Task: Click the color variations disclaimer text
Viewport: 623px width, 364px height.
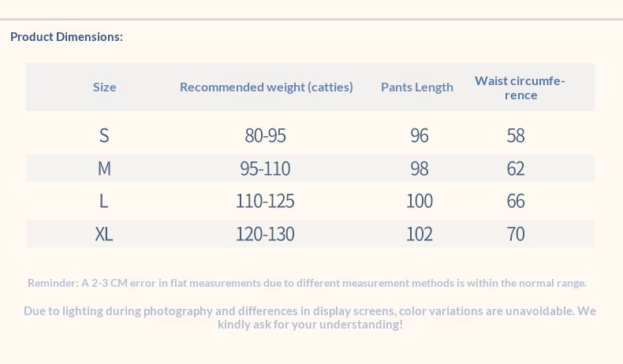Action: pos(310,318)
